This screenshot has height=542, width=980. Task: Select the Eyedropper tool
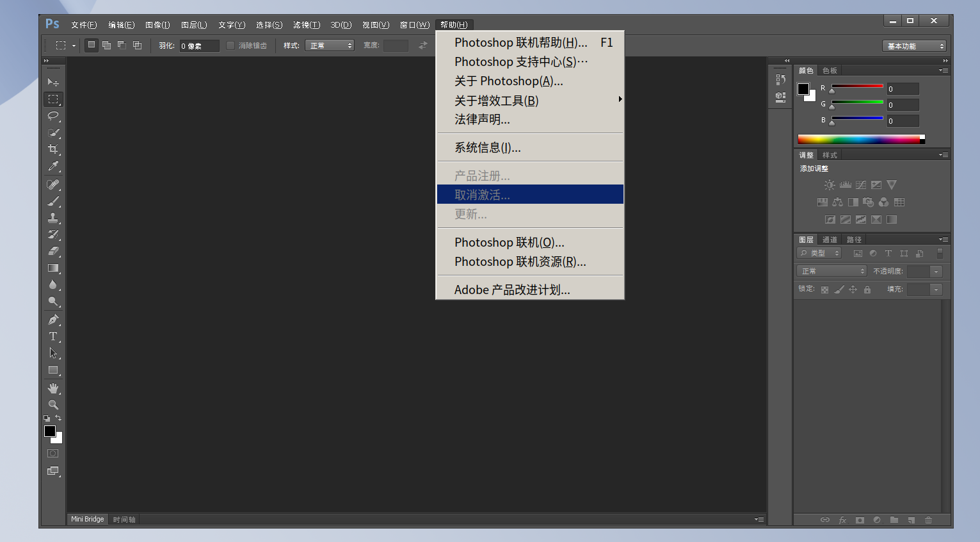pos(53,166)
